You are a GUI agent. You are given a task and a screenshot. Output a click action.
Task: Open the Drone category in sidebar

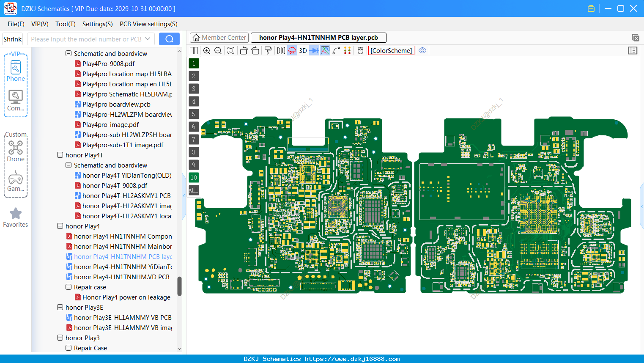point(16,151)
